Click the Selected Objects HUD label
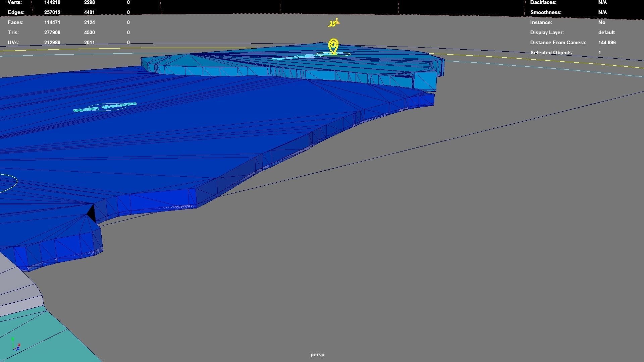Image resolution: width=644 pixels, height=362 pixels. [x=551, y=53]
